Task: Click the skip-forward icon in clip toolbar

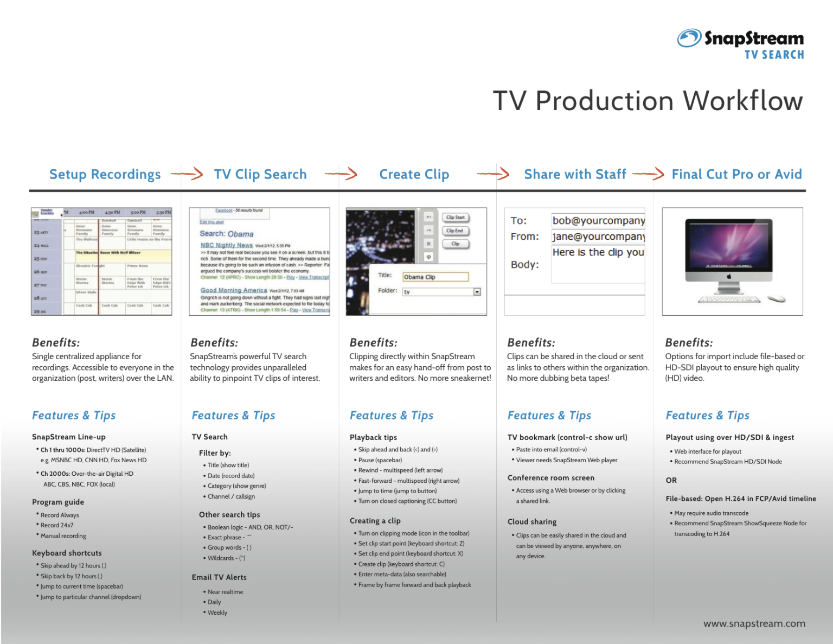Action: 428,217
